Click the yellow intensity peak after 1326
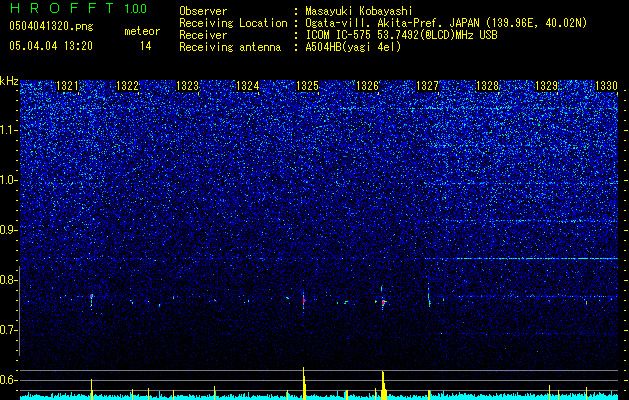The image size is (629, 400). coord(384,385)
